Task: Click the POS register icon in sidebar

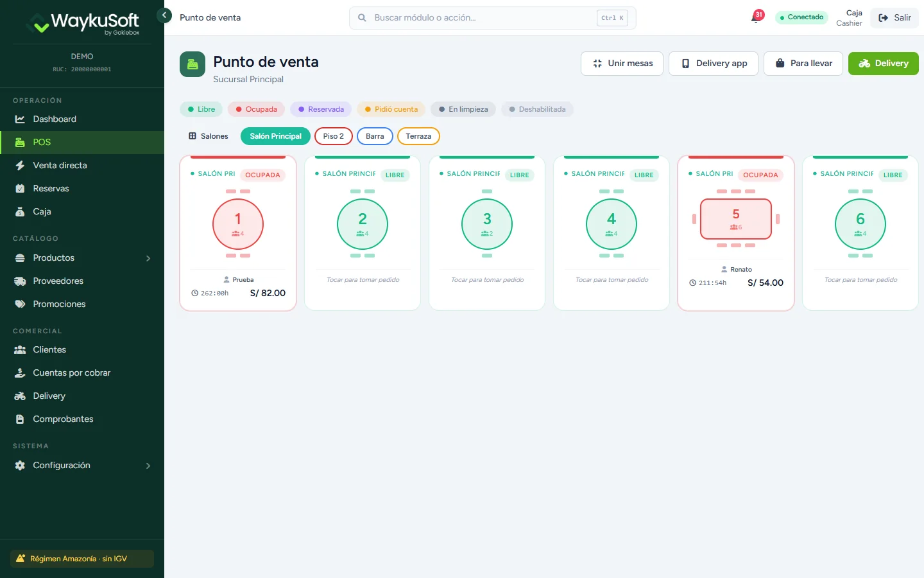Action: pos(20,143)
